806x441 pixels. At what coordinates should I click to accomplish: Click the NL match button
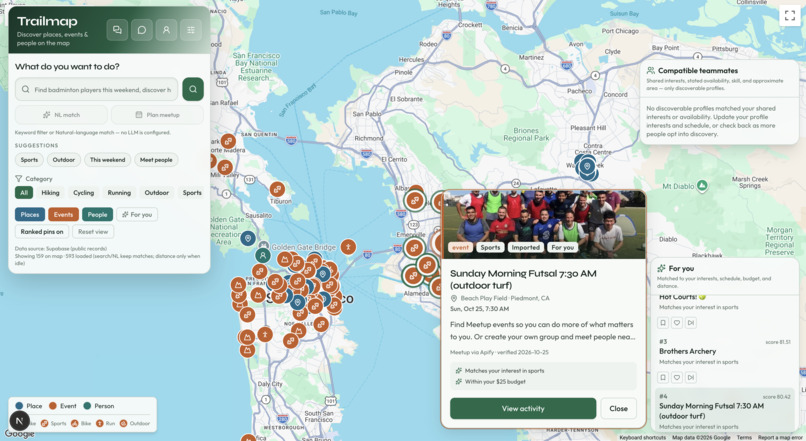click(61, 115)
